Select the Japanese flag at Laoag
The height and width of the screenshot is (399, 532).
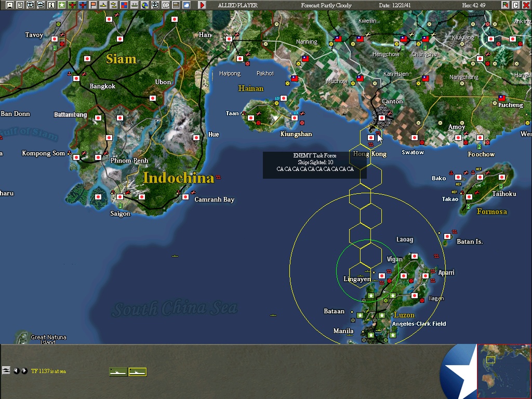414,256
